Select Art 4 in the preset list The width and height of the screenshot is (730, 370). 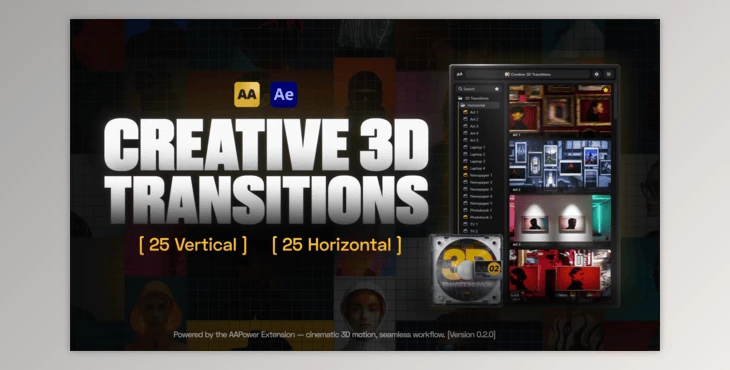[x=471, y=133]
